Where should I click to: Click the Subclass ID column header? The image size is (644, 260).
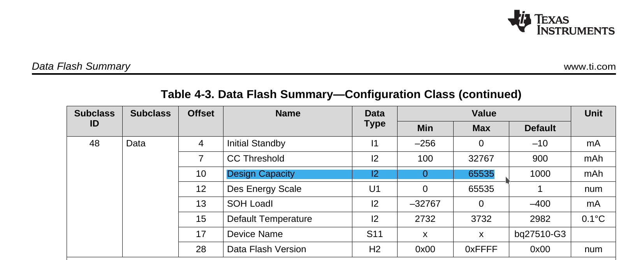[95, 118]
